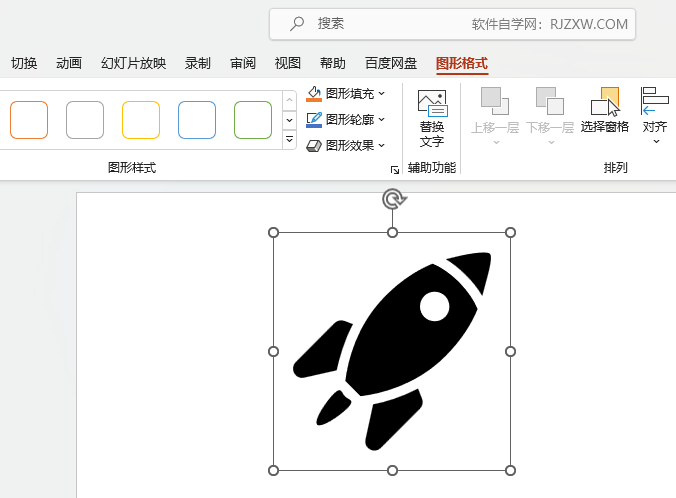The height and width of the screenshot is (498, 676).
Task: Click the 下移一层 send backward icon
Action: 550,101
